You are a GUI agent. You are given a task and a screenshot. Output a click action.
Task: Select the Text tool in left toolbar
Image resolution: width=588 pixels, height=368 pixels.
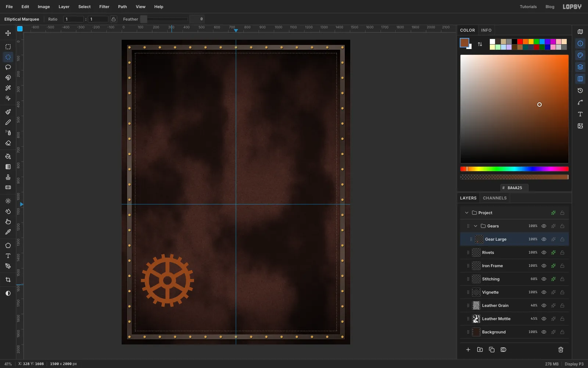click(8, 256)
